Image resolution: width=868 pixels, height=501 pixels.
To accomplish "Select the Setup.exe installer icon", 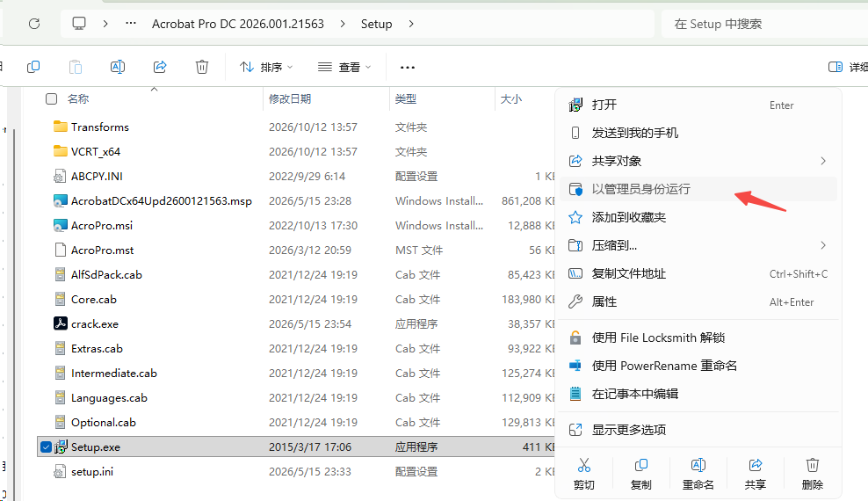I will point(61,447).
